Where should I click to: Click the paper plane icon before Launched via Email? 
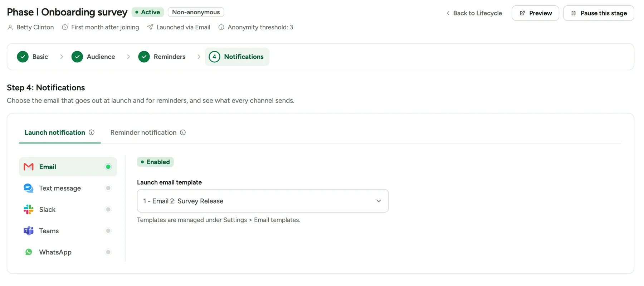[150, 27]
